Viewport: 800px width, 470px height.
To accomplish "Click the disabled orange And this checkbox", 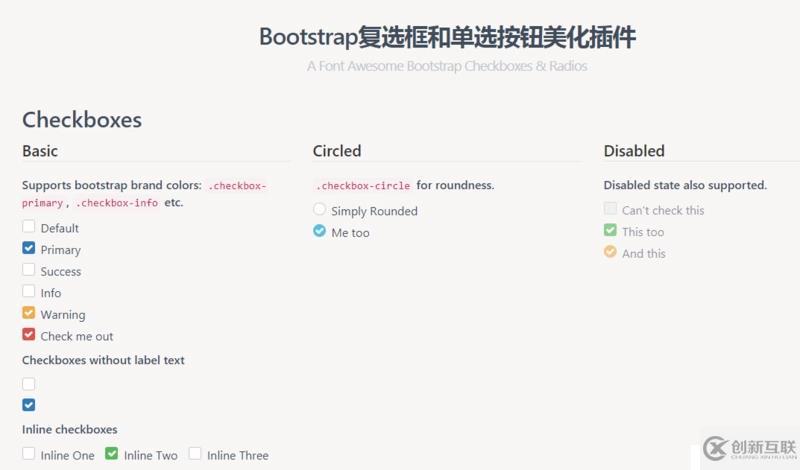I will coord(610,252).
